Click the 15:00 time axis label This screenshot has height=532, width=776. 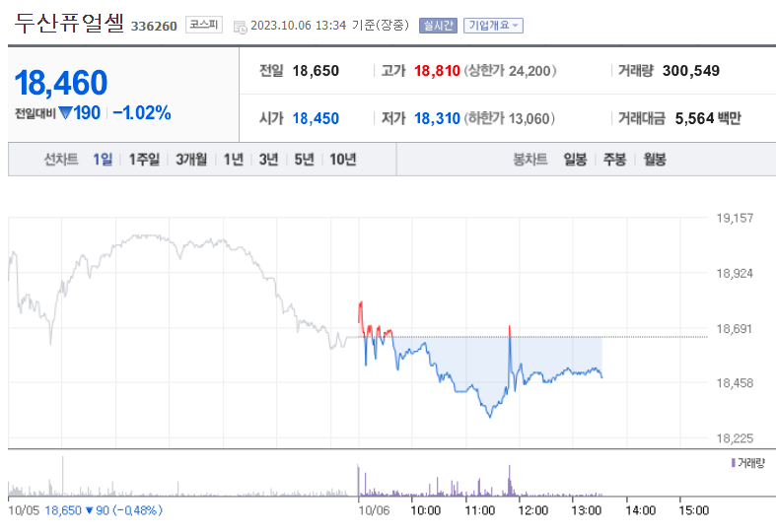coord(694,510)
